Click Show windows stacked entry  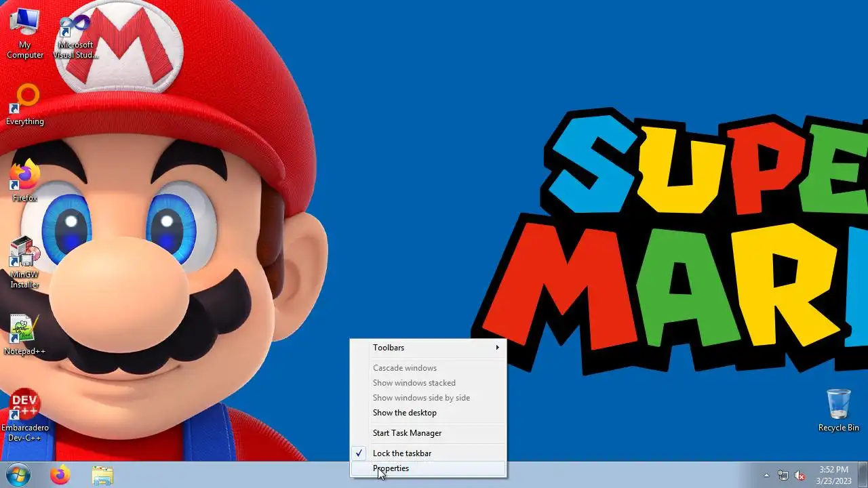tap(428, 383)
